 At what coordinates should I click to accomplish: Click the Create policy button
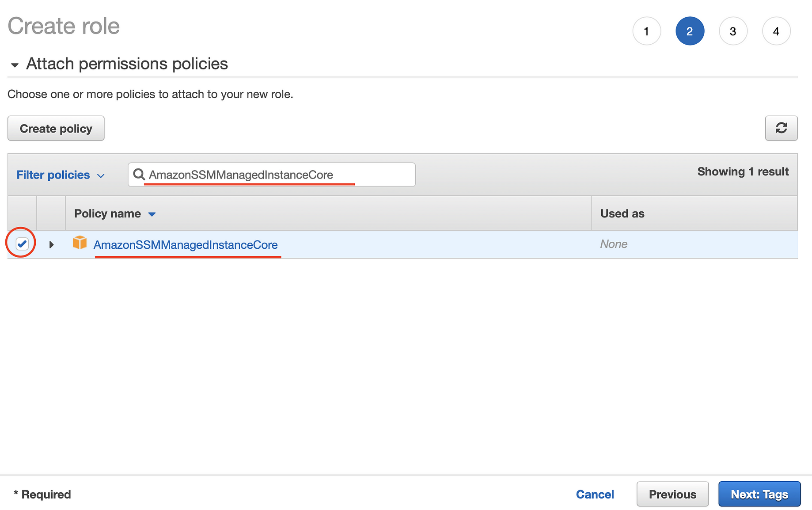pos(56,128)
